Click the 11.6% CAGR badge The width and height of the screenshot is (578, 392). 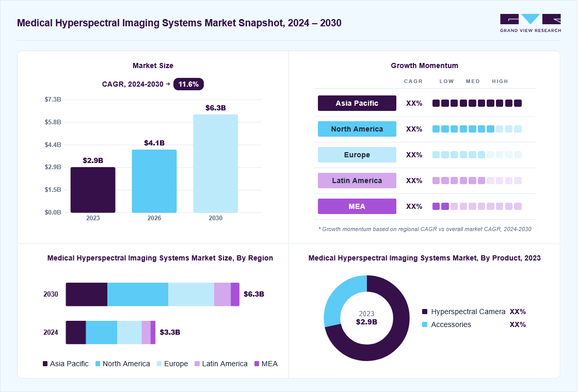point(188,85)
